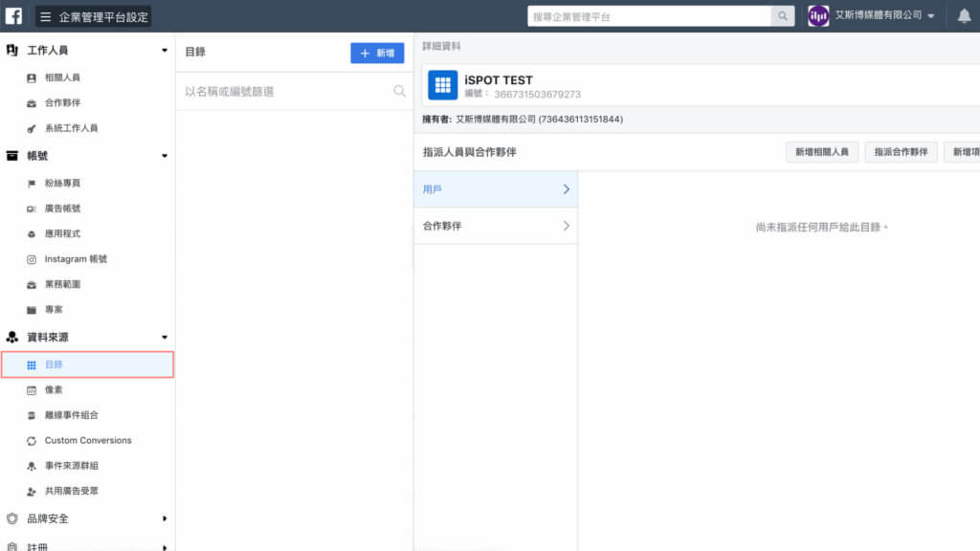
Task: Open the notifications bell
Action: tap(965, 16)
